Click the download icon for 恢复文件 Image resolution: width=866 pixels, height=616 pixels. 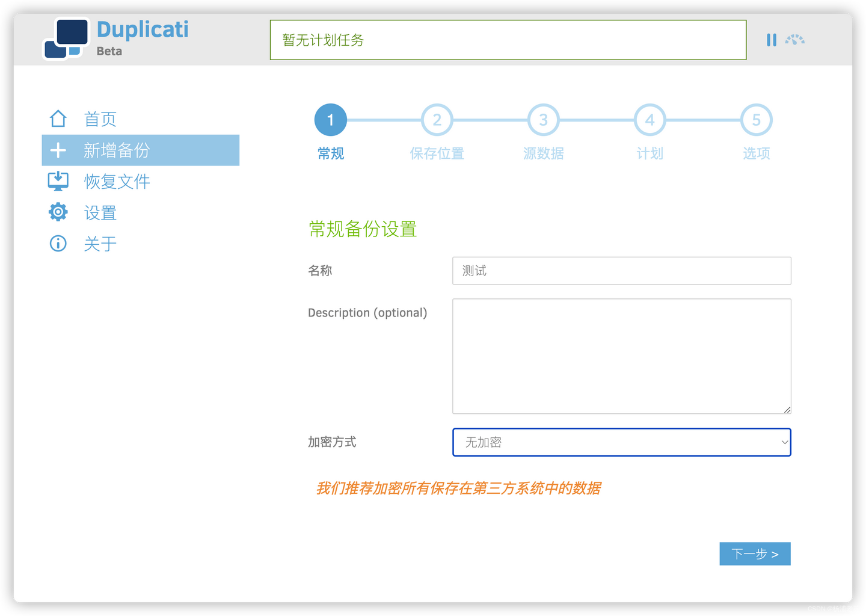pos(58,181)
